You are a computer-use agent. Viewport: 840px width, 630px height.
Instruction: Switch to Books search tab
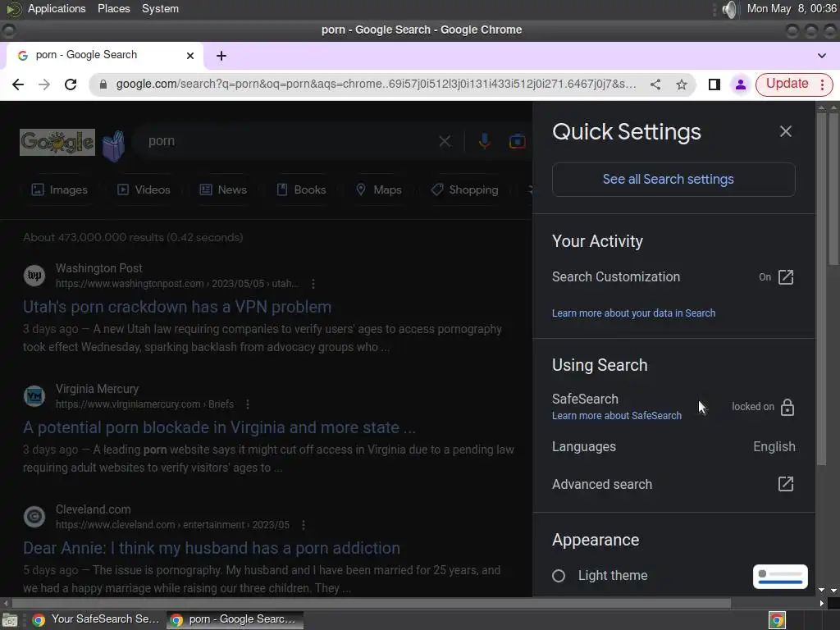tap(301, 189)
